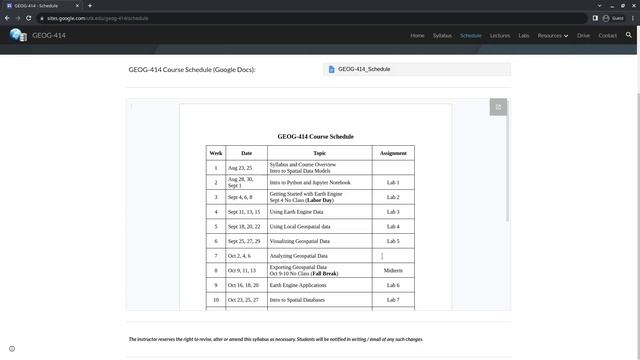This screenshot has width=640, height=360.
Task: Click the 'Date' column header
Action: coord(247,153)
